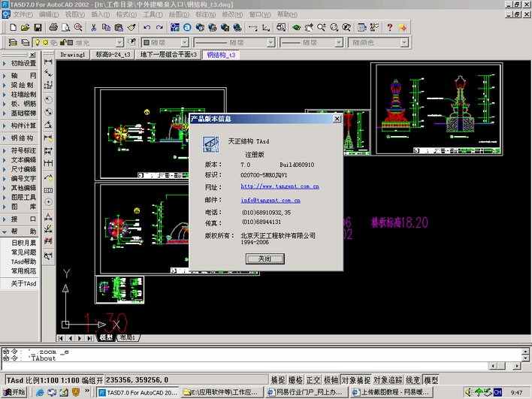Close the 产品版本信息 dialog
Viewport: 532px width, 399px height.
pyautogui.click(x=337, y=119)
